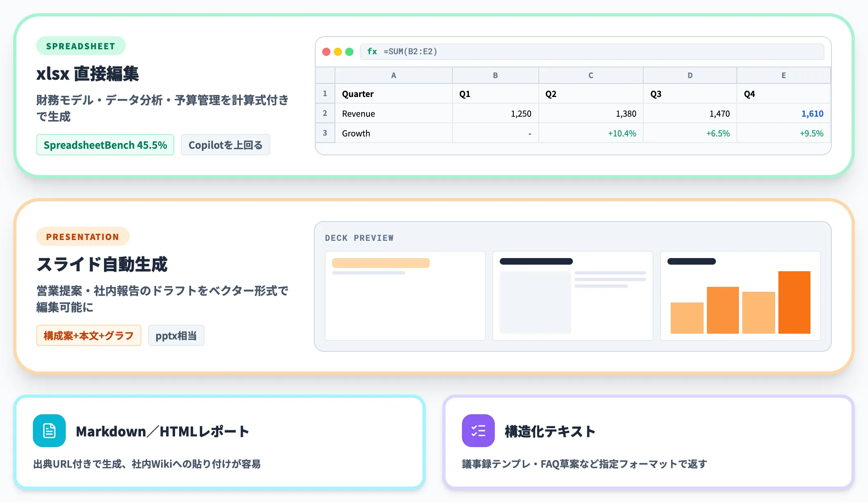Click the Copilotを上回る tag

point(226,145)
